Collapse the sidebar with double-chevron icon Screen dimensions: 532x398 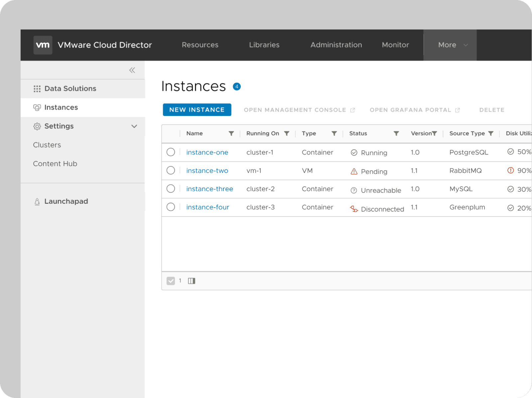[132, 70]
